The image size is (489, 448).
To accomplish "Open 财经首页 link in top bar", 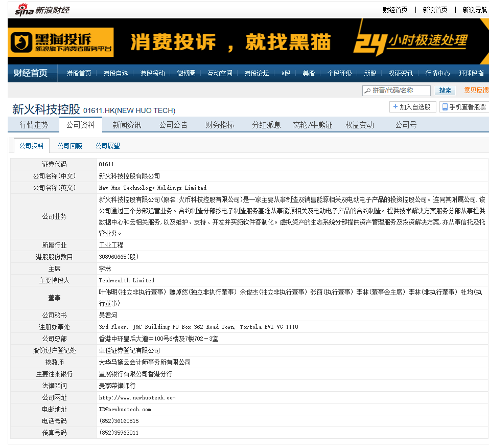I will [395, 10].
